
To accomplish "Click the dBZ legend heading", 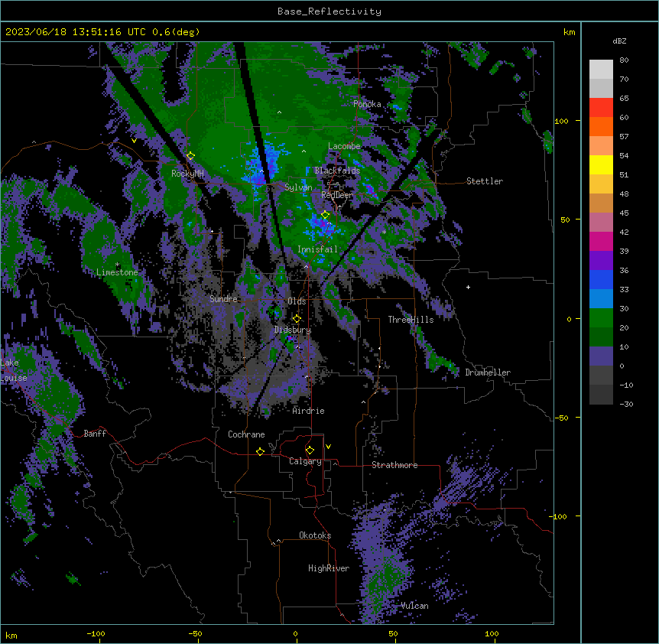I will point(619,41).
